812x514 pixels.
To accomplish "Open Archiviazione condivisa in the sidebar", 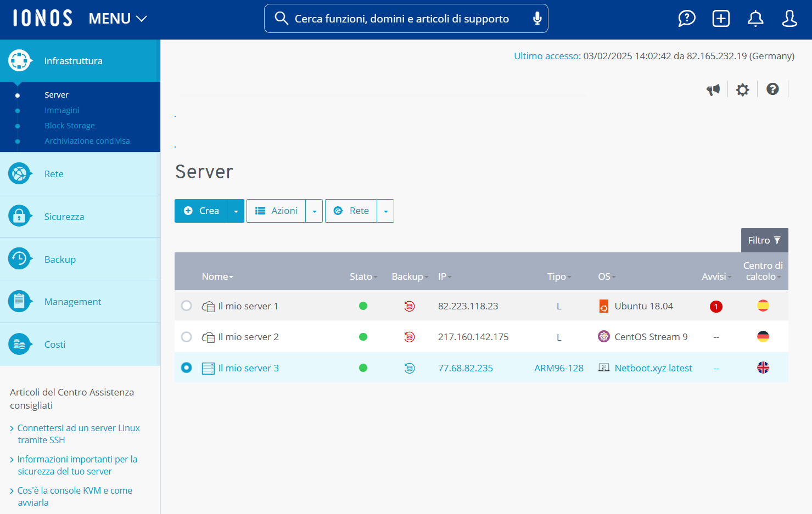I will [x=87, y=141].
